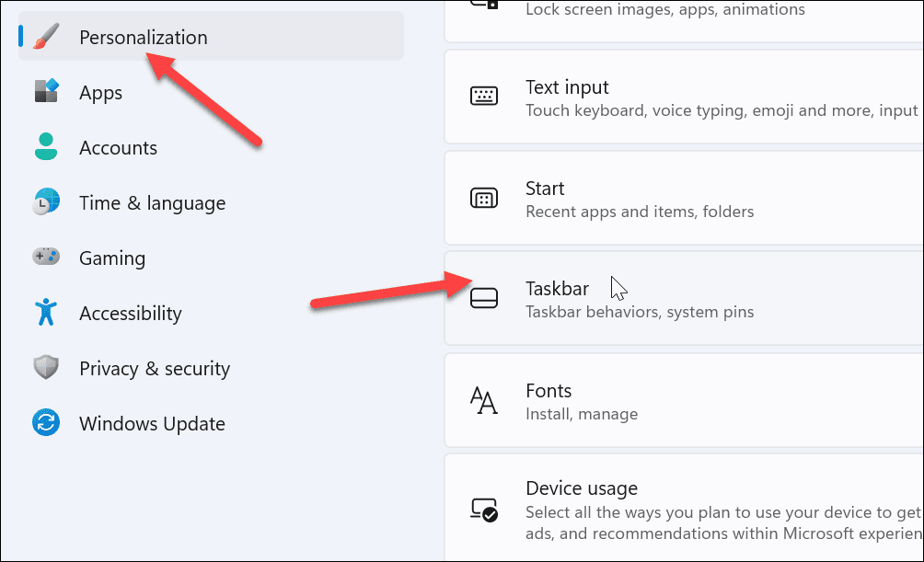Switch to the Windows Update section
Image resolution: width=924 pixels, height=562 pixels.
pos(153,423)
